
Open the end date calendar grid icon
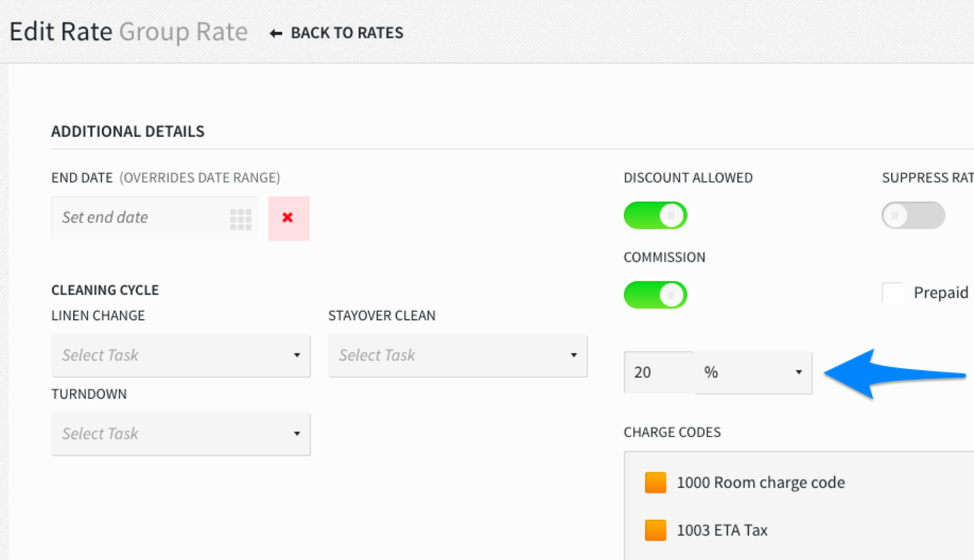[241, 219]
